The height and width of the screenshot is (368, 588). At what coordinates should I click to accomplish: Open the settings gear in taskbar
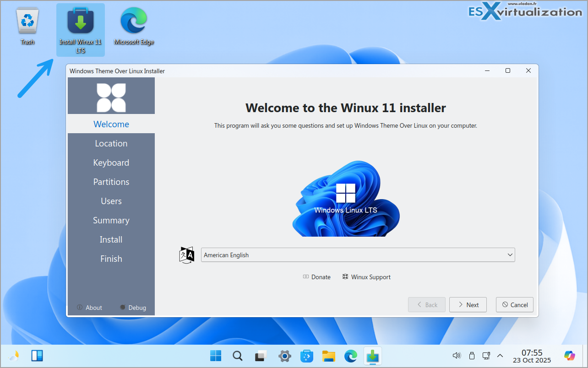284,356
